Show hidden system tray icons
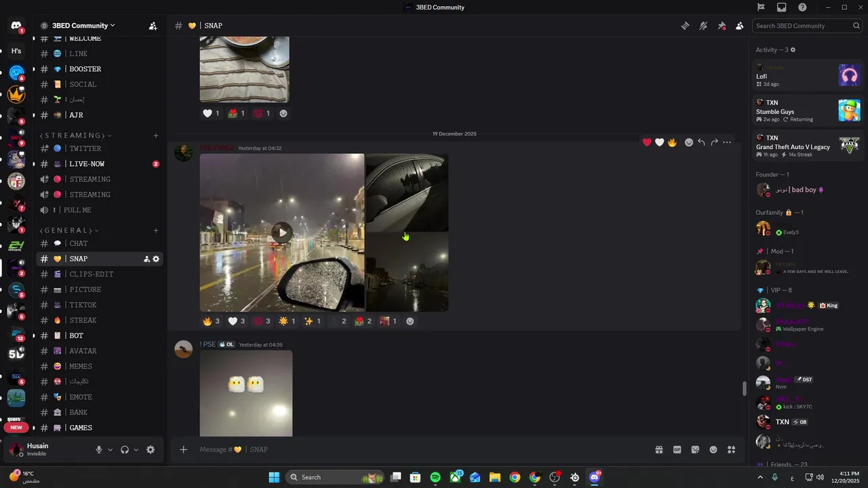 [762, 477]
